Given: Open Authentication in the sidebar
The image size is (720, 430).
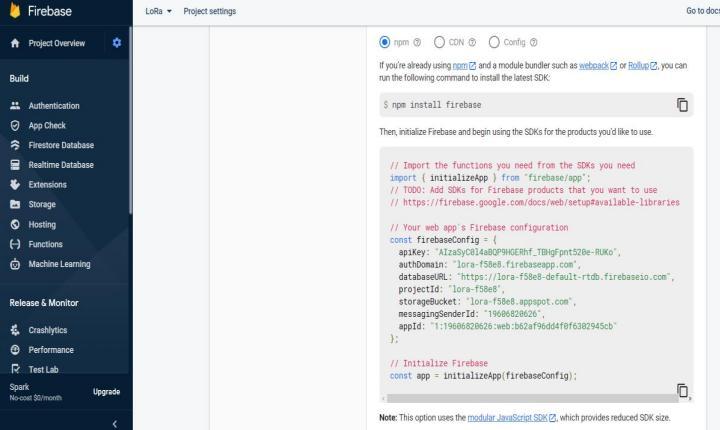Looking at the screenshot, I should point(54,106).
